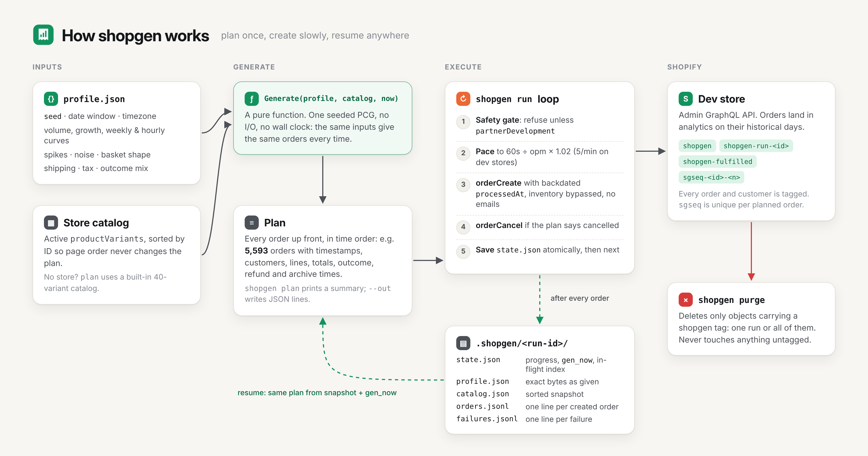Click the braces icon beside profile.json

pos(51,99)
